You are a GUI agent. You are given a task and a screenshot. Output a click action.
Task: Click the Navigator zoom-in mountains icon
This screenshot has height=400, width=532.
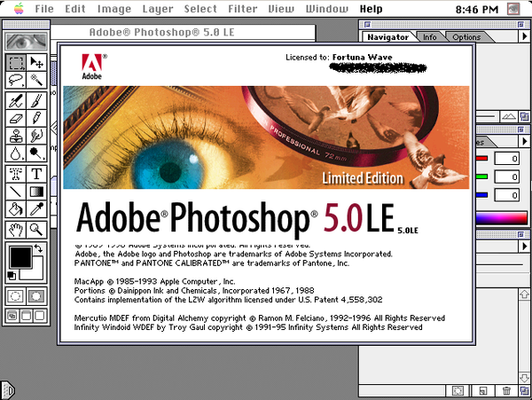point(509,117)
